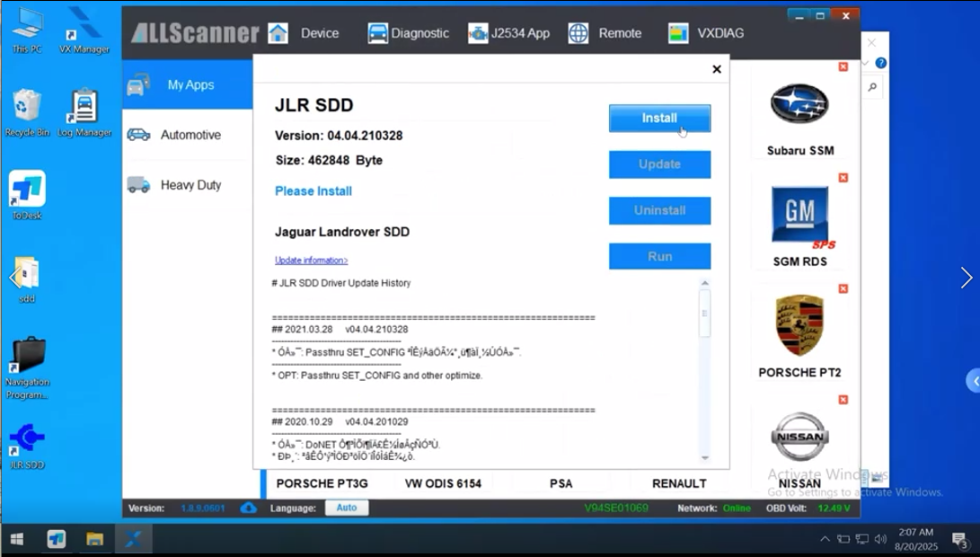Open the Language Auto selector
The image size is (980, 557).
tap(347, 508)
